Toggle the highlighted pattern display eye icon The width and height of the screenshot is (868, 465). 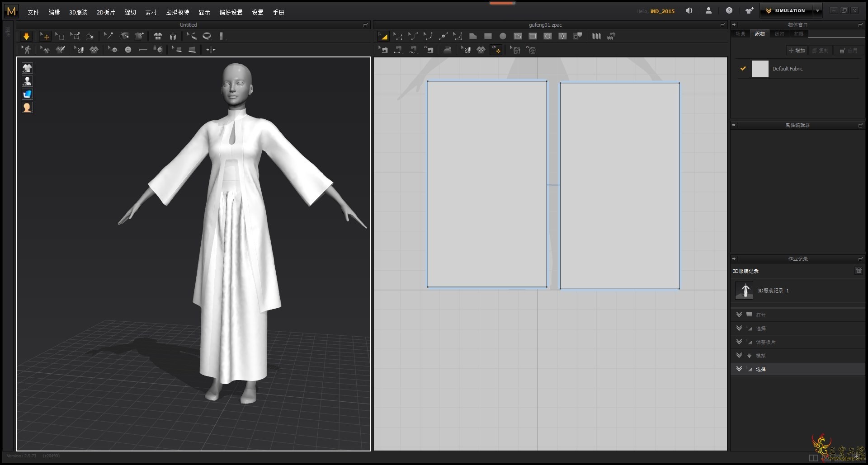[x=496, y=50]
